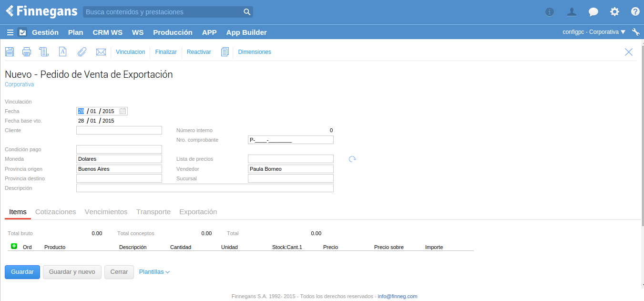Open the Producción menu

point(173,32)
